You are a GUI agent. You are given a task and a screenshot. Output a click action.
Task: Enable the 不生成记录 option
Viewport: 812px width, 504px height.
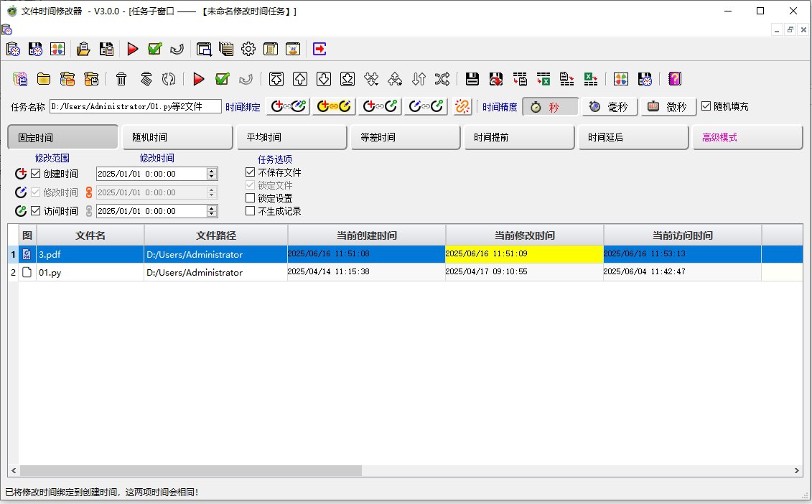(249, 210)
